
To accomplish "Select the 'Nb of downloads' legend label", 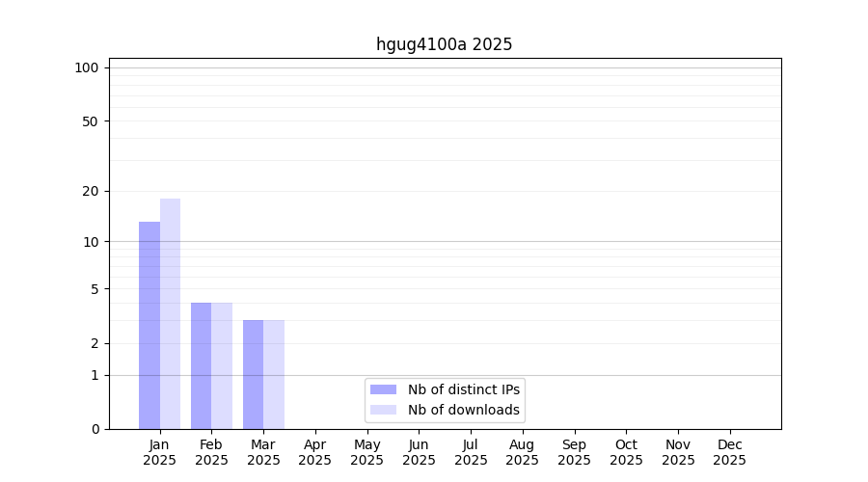I will pyautogui.click(x=463, y=410).
